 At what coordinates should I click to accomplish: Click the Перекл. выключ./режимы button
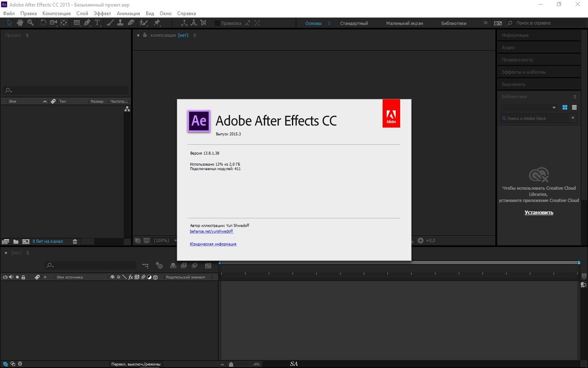136,364
